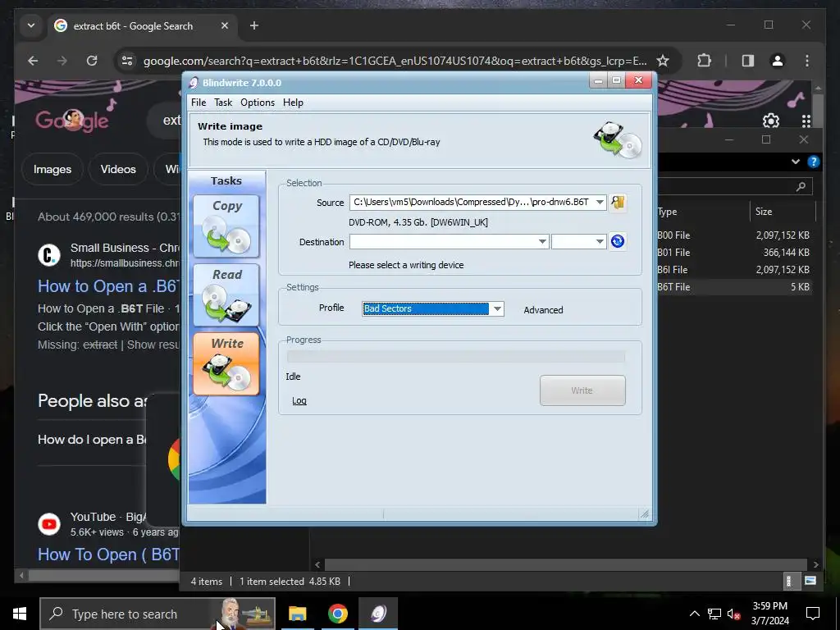Go back in Chrome
The image size is (840, 630).
point(33,61)
